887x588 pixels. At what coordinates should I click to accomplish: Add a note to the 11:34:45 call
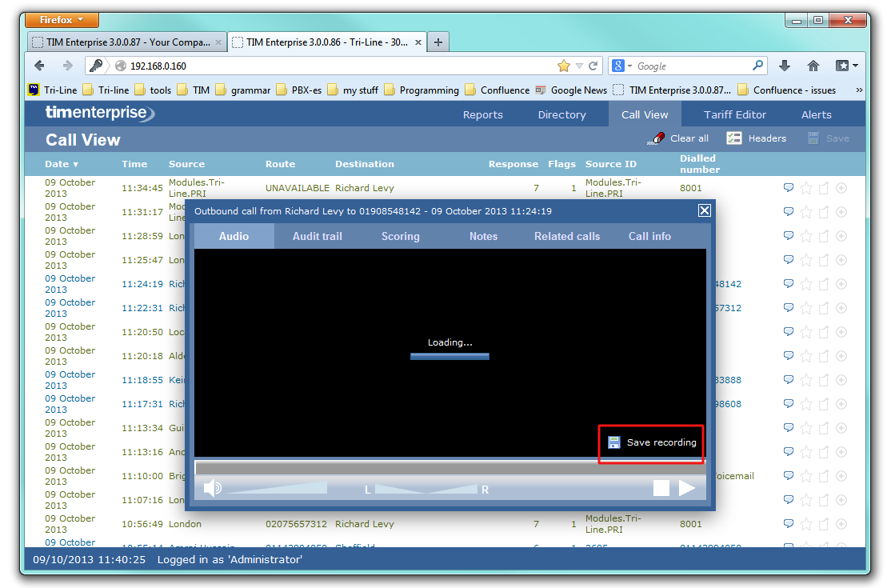[x=788, y=188]
